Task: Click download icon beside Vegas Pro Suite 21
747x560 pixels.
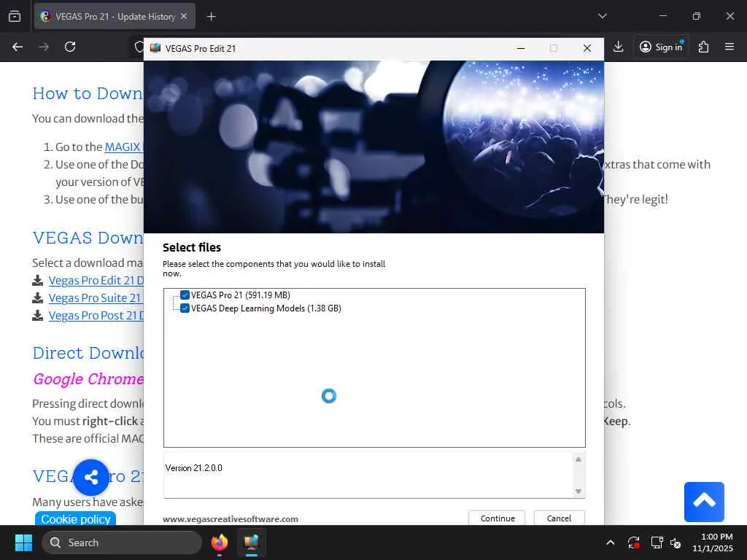Action: tap(38, 297)
